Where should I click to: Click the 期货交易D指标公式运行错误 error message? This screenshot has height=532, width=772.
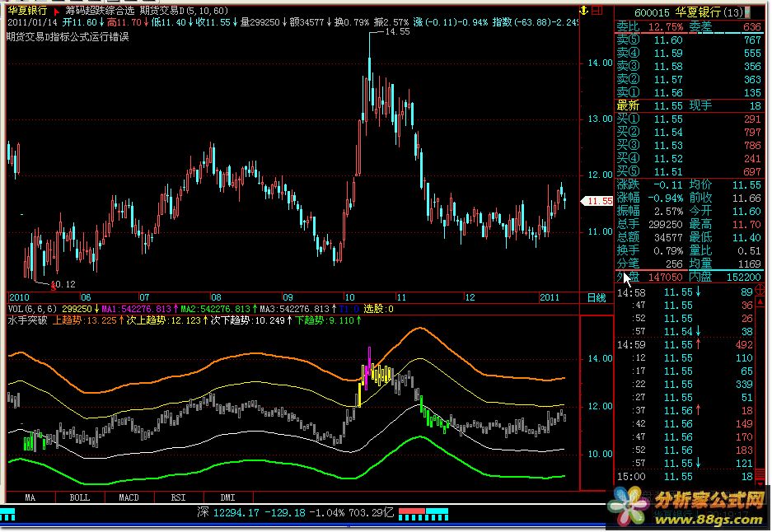[x=68, y=37]
